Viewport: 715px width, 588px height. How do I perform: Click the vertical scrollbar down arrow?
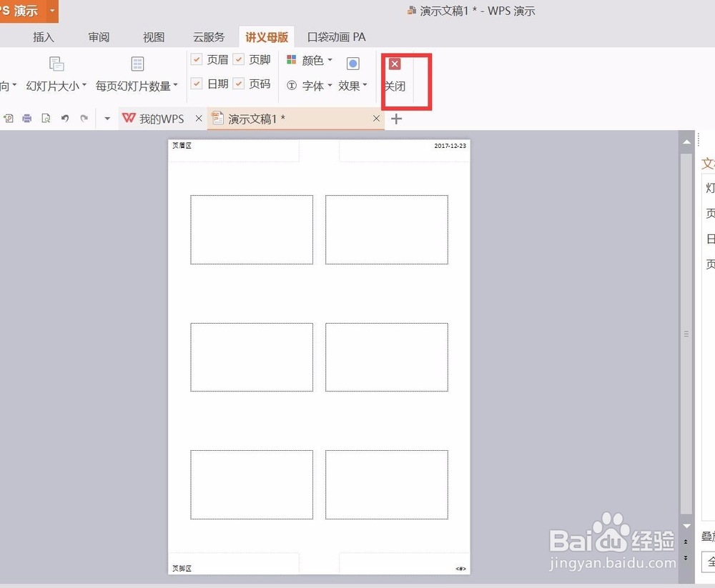coord(686,526)
